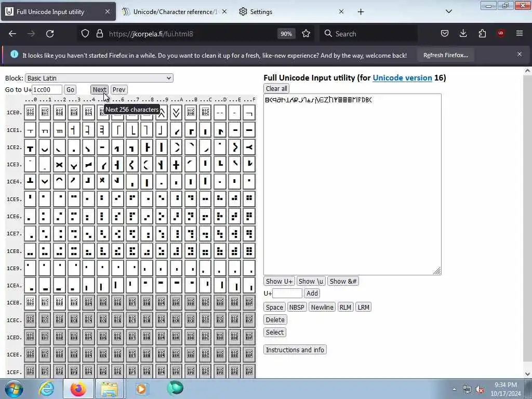
Task: Click the padlock site security icon
Action: coord(99,34)
